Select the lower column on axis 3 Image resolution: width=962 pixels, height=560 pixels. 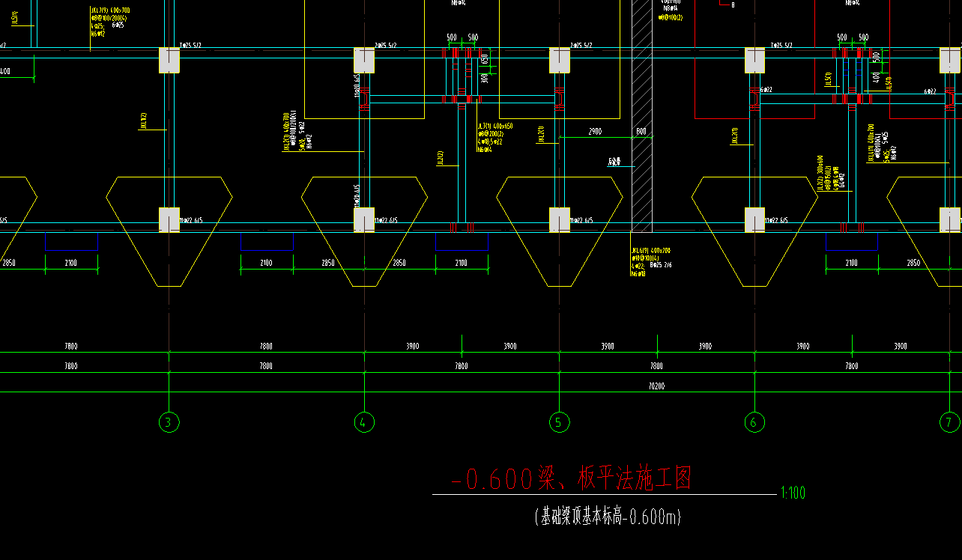point(169,220)
